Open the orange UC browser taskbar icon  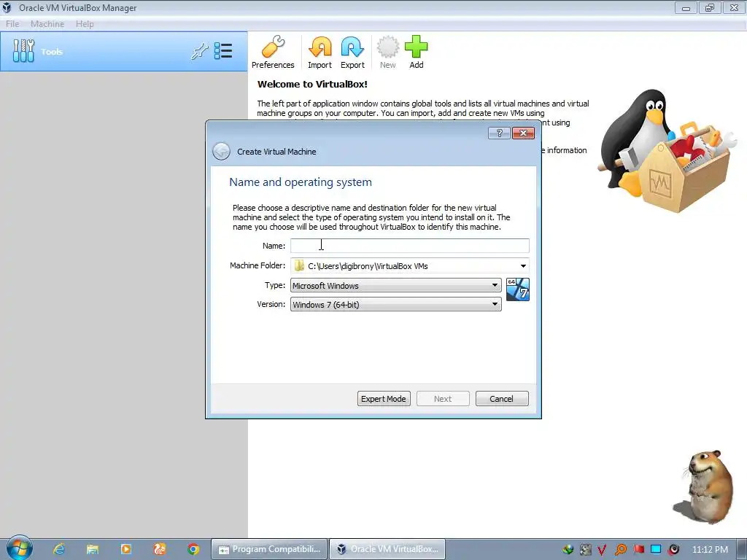160,549
